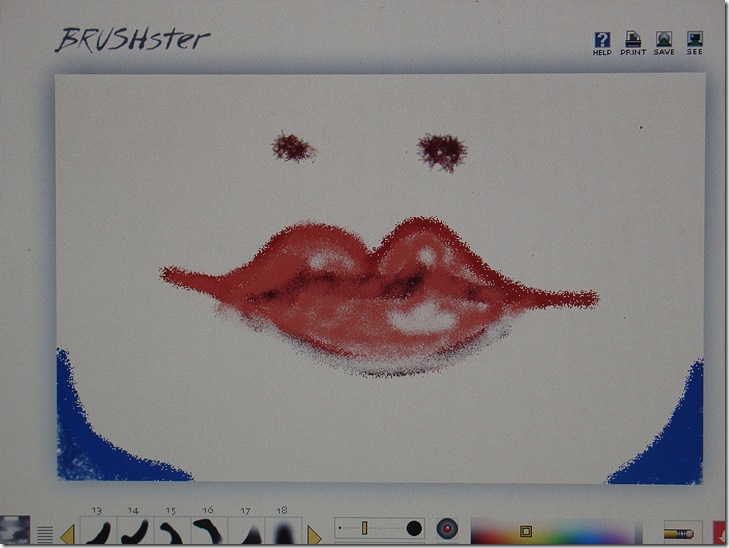Click the large black dot size end
The height and width of the screenshot is (548, 729).
tap(414, 528)
